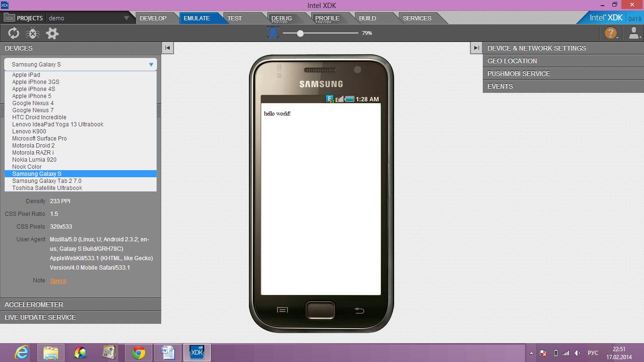The height and width of the screenshot is (362, 644).
Task: Select Lenovo K900 device
Action: 81,132
